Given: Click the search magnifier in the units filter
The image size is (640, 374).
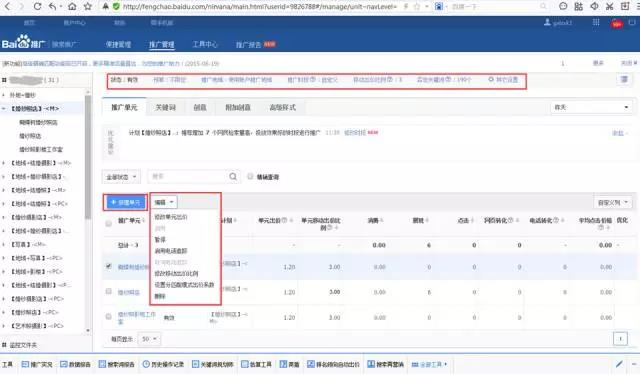Looking at the screenshot, I should pos(233,176).
